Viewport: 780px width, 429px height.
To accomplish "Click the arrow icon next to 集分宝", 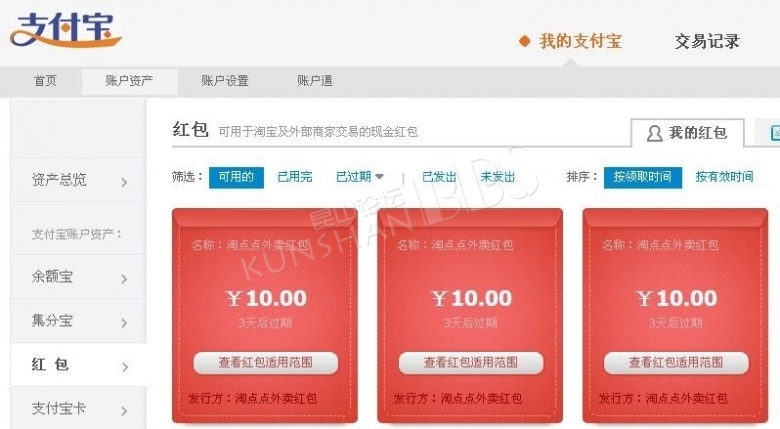I will pyautogui.click(x=124, y=323).
